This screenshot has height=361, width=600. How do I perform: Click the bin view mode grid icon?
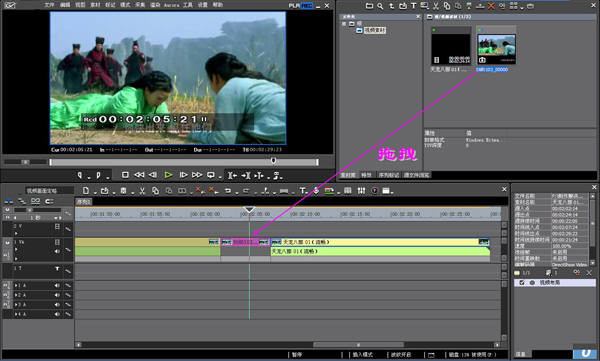pos(514,6)
